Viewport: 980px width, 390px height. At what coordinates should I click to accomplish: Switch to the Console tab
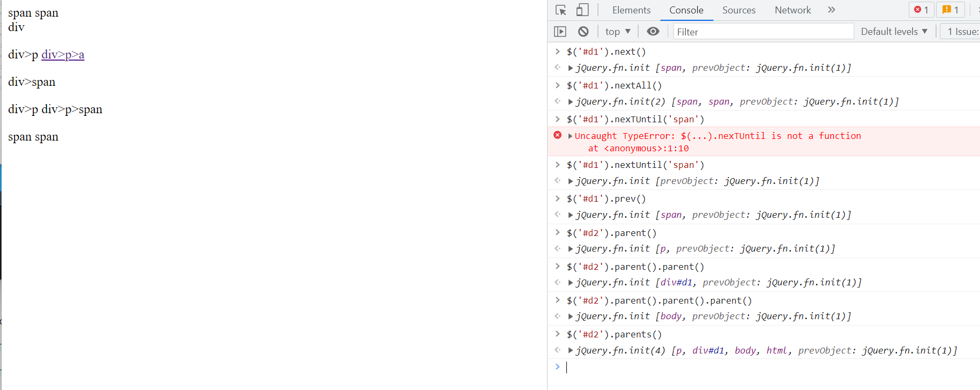coord(686,10)
